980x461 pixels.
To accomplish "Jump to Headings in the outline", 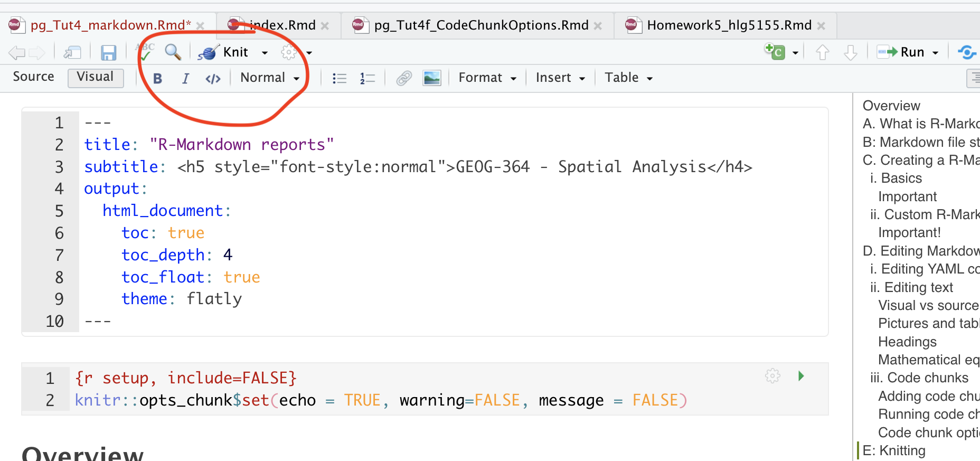I will 907,342.
